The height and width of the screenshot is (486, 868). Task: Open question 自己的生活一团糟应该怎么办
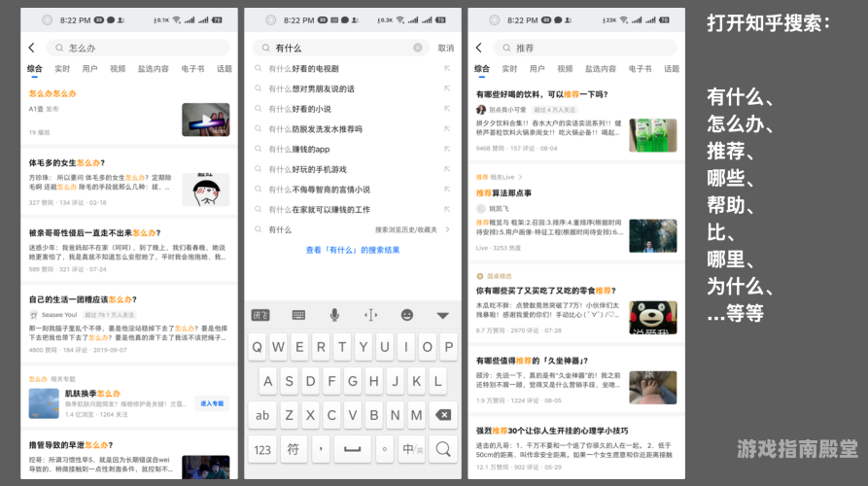click(x=83, y=299)
